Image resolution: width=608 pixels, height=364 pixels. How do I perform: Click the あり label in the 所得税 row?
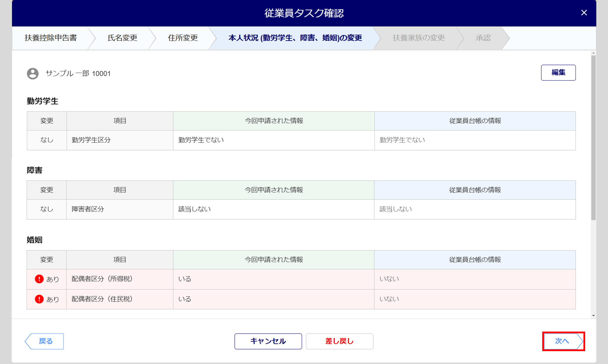pos(53,279)
